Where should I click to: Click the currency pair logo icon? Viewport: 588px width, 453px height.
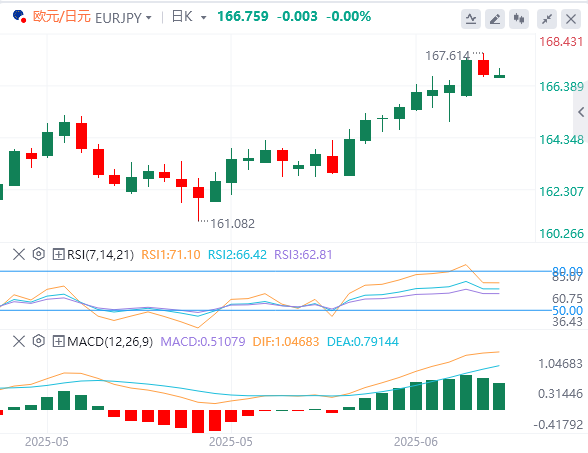[19, 16]
